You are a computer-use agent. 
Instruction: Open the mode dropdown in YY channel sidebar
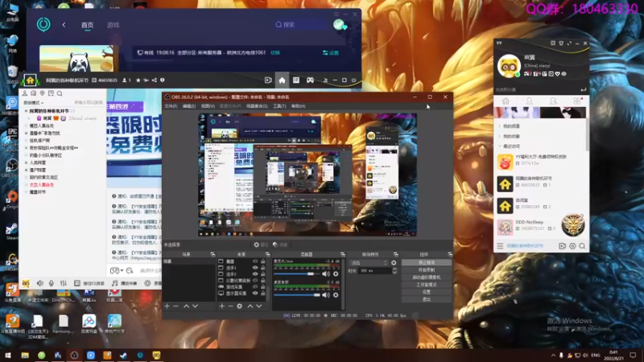click(x=34, y=103)
